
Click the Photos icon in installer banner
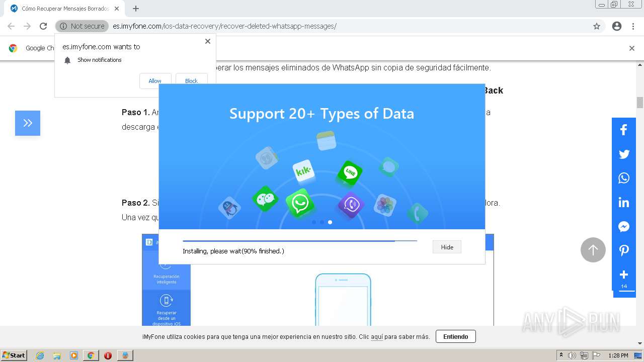tap(385, 205)
